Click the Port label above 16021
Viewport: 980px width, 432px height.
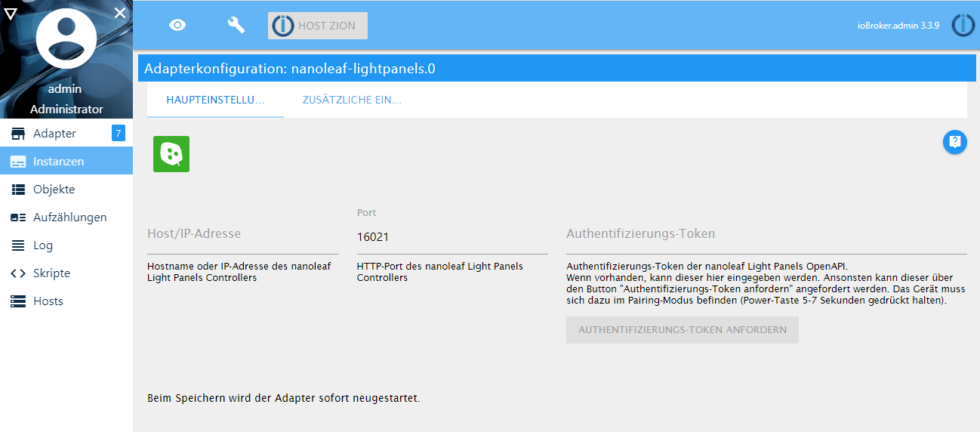click(366, 213)
